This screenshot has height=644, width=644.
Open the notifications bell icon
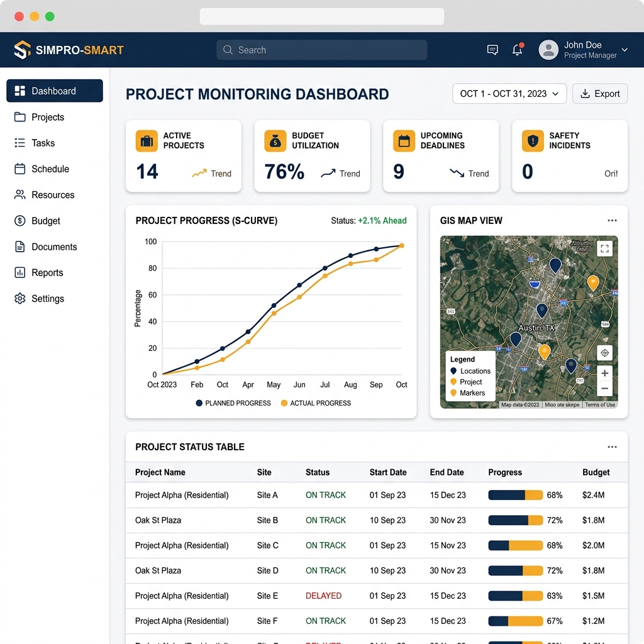pyautogui.click(x=518, y=50)
